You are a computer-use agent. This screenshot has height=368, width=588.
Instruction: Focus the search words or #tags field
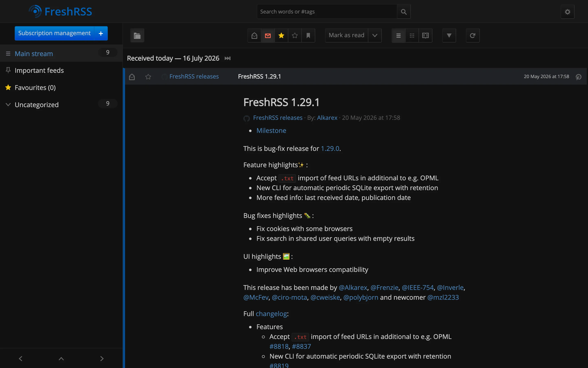327,11
